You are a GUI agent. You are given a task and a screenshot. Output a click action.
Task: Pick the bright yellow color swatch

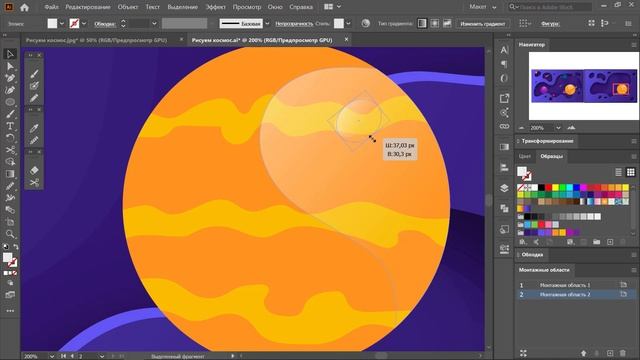tap(556, 187)
